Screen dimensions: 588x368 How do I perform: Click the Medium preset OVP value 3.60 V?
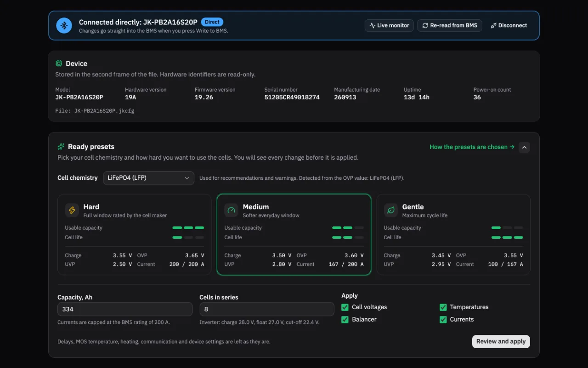(x=354, y=255)
